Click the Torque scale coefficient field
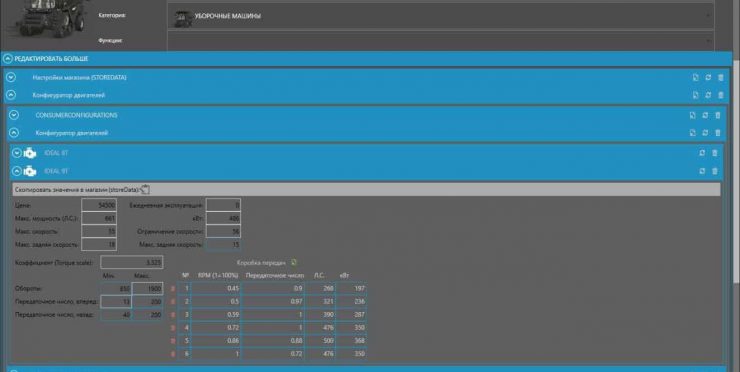740x372 pixels. pos(132,262)
